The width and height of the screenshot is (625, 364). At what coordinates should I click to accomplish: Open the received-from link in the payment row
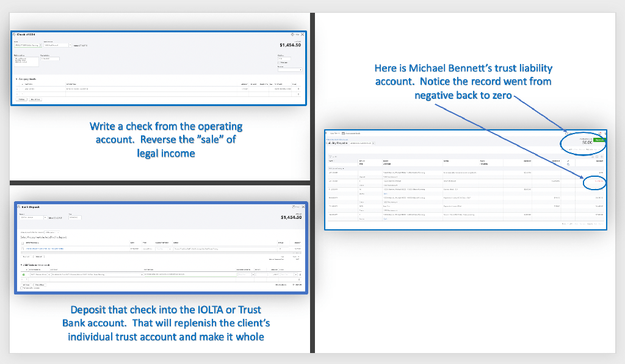tap(45, 249)
